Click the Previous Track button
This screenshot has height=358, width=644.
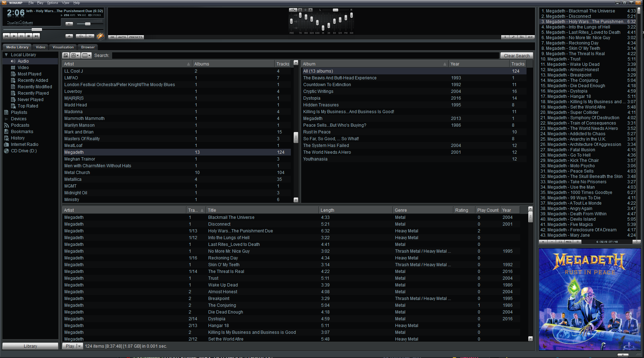6,36
